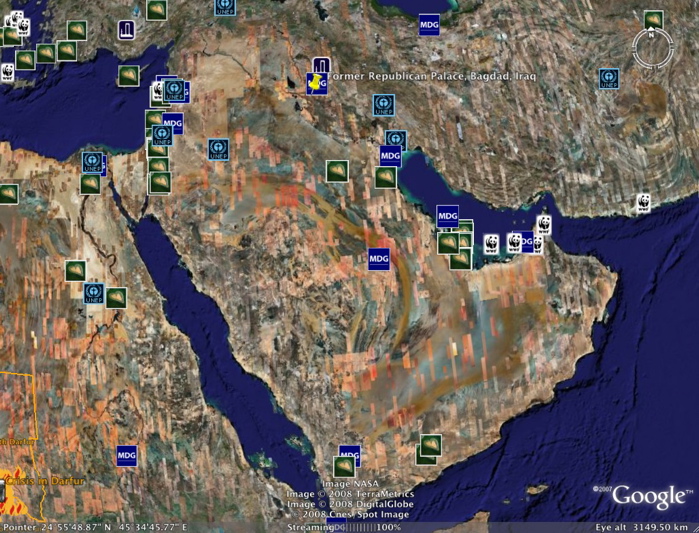Open the green featured icon above the compass
This screenshot has width=699, height=533.
pos(653,19)
